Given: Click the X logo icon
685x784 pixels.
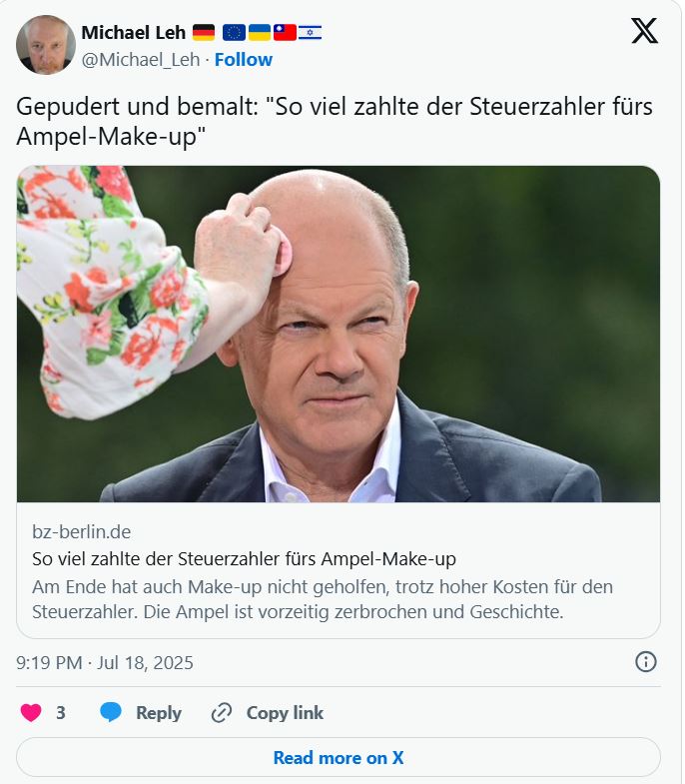Looking at the screenshot, I should [644, 31].
